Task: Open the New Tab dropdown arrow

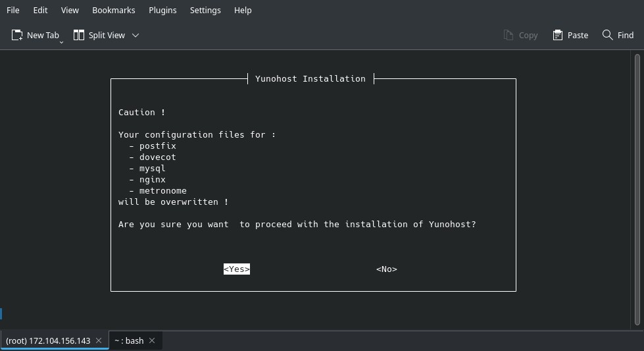Action: pyautogui.click(x=61, y=41)
